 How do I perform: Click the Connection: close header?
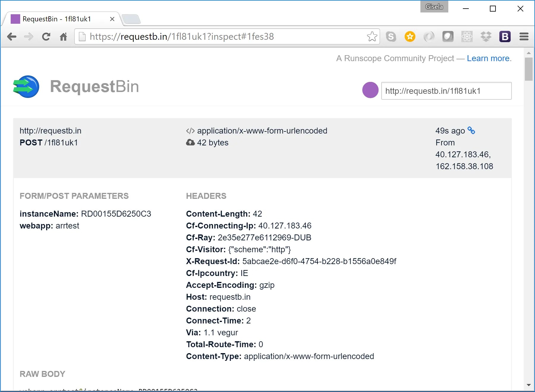click(221, 309)
